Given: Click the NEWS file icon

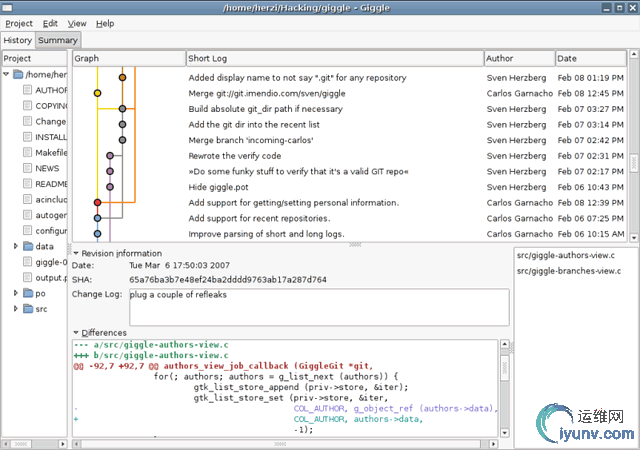Looking at the screenshot, I should tap(28, 169).
